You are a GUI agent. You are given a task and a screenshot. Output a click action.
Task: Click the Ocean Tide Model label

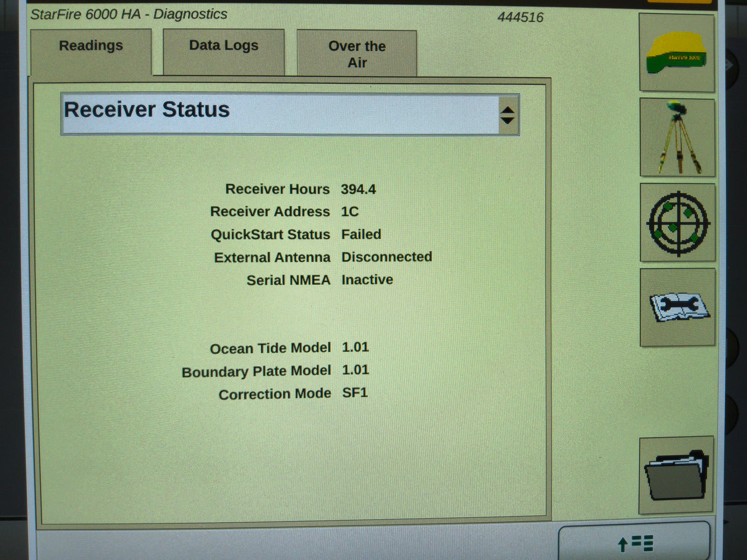coord(270,349)
